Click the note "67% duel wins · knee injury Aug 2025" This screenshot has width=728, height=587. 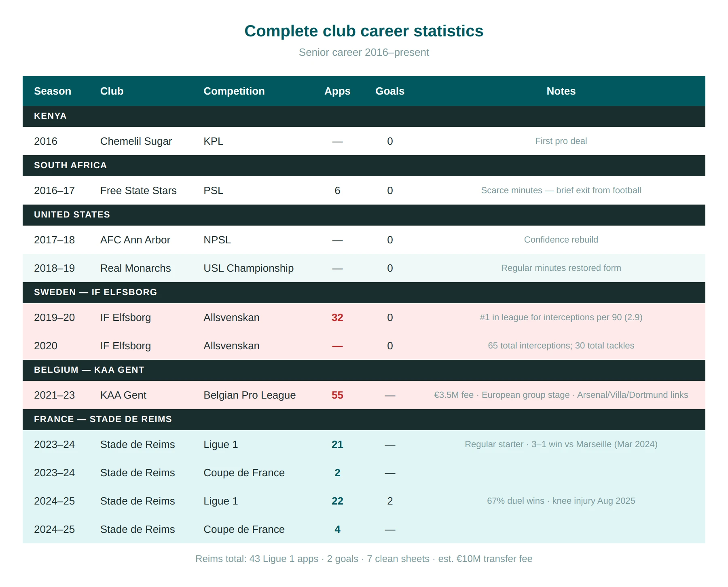561,501
